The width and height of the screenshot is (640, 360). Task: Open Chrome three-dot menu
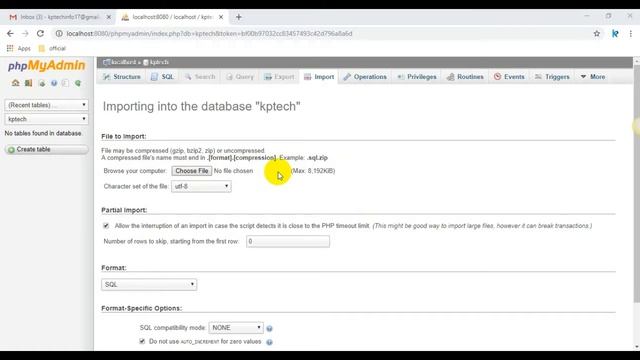coord(631,33)
